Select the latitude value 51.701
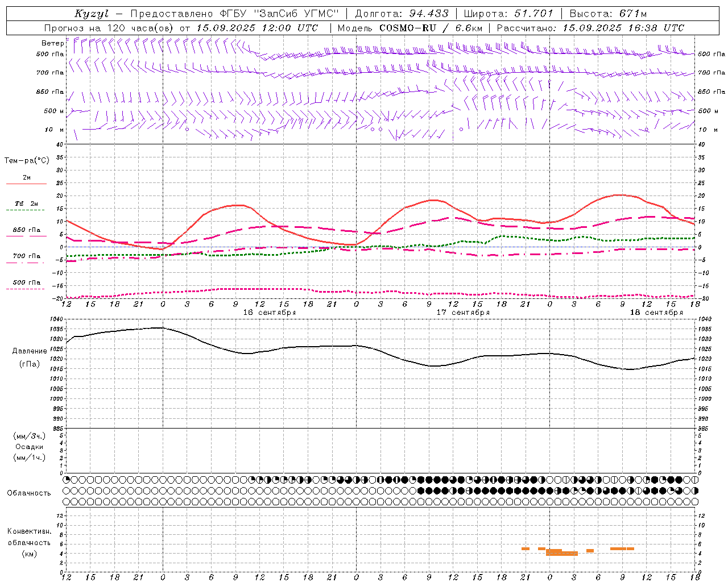 coord(533,14)
